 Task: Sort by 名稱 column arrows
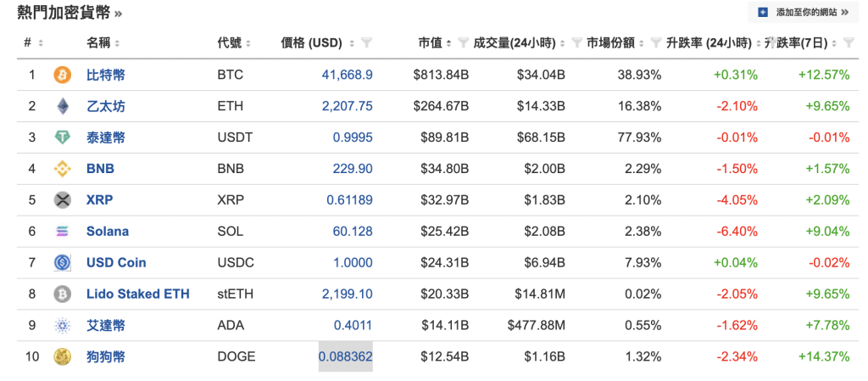point(117,43)
